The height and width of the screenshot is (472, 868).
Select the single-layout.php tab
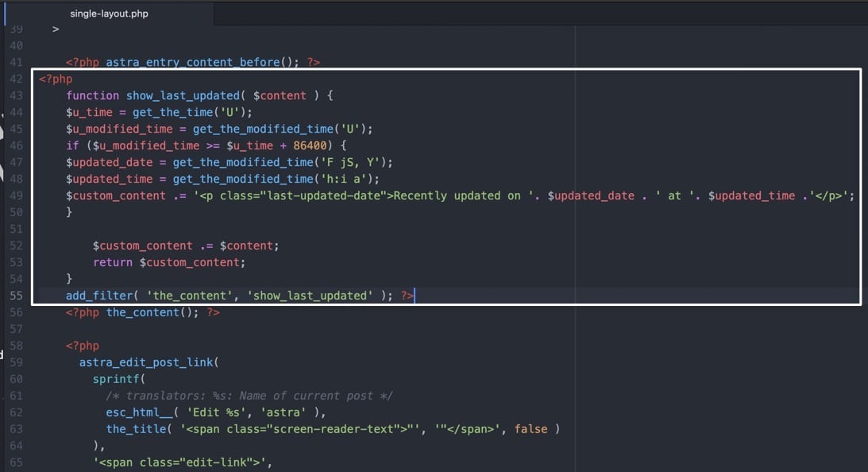pos(109,13)
